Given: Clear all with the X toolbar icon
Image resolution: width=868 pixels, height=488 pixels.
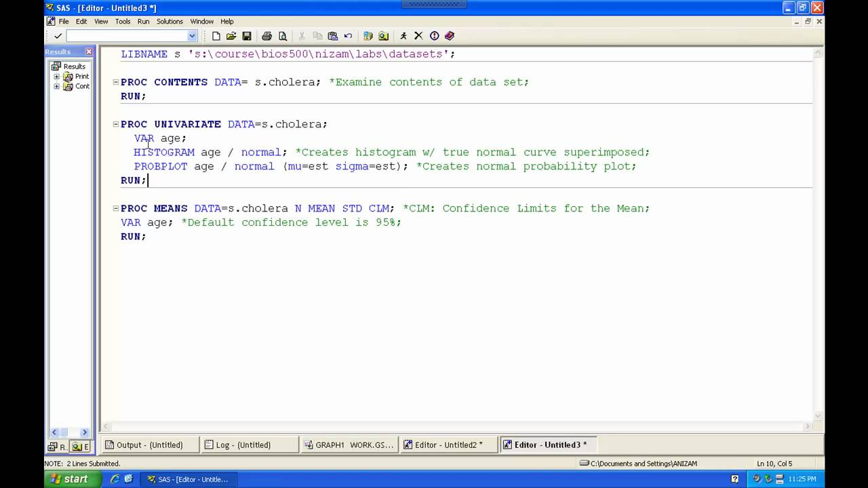Looking at the screenshot, I should tap(418, 36).
